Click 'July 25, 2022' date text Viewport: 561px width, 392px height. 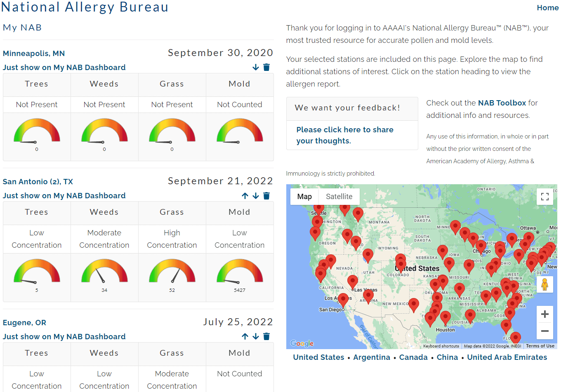click(x=238, y=322)
